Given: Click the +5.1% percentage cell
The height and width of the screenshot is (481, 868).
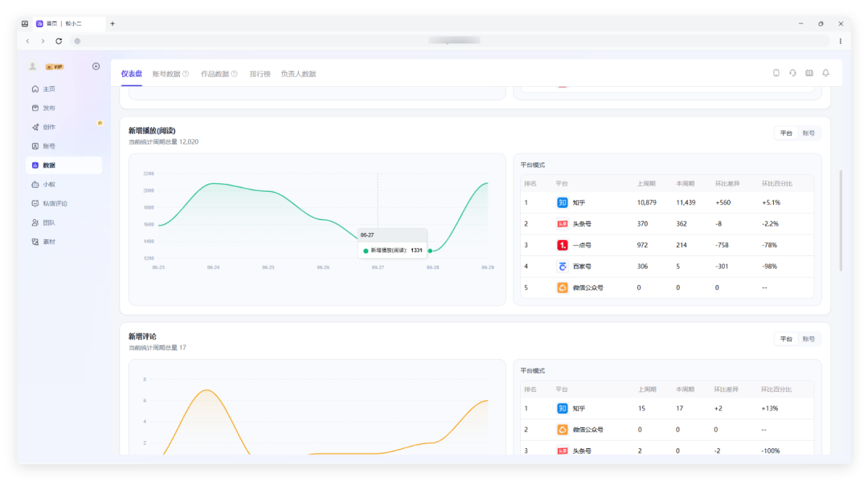Looking at the screenshot, I should coord(771,203).
